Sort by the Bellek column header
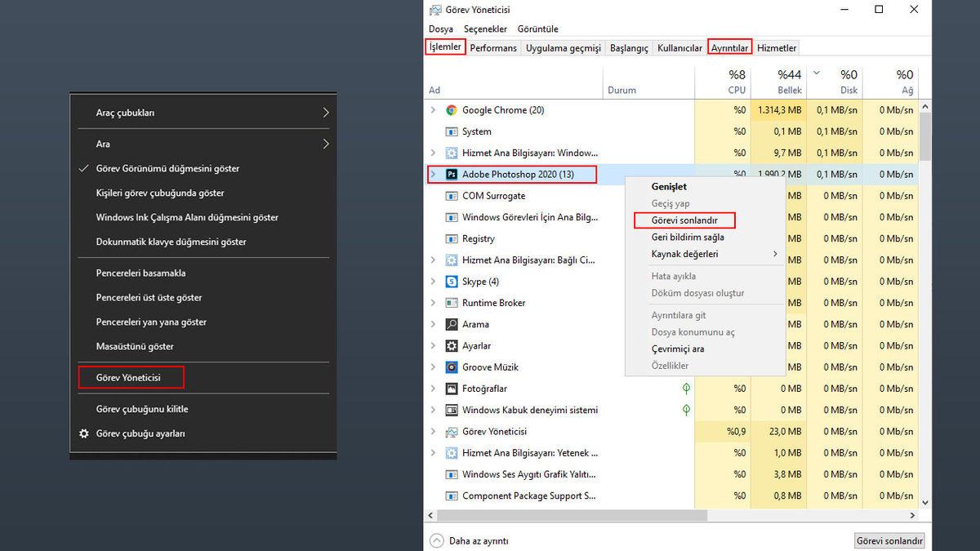 [789, 82]
